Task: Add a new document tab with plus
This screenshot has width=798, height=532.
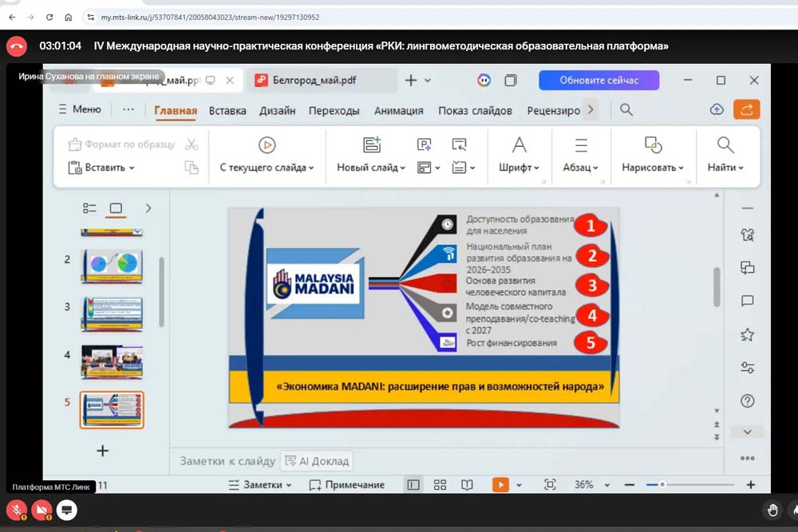Action: tap(411, 81)
